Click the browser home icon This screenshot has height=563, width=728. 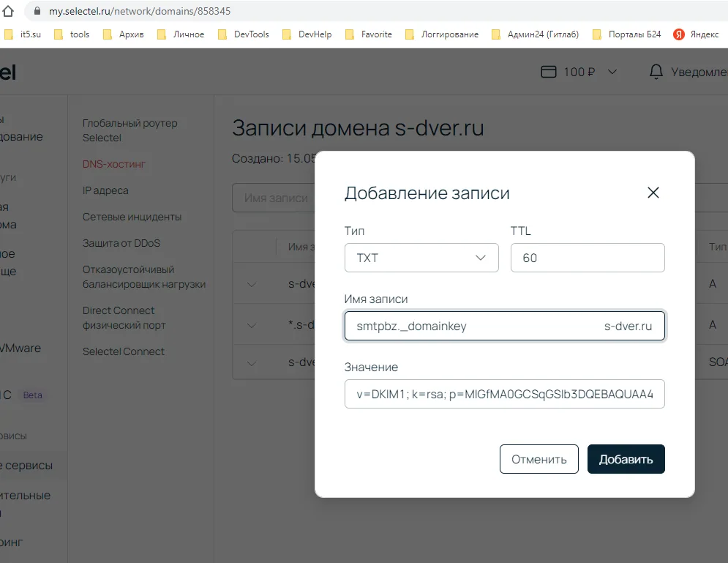coord(8,11)
